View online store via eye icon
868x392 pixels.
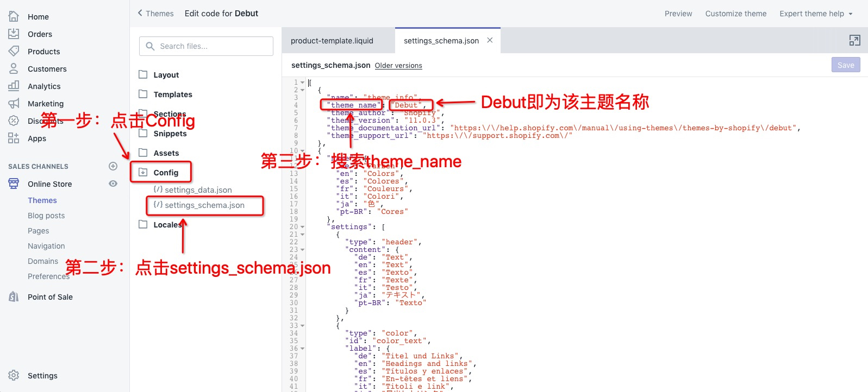pos(113,184)
